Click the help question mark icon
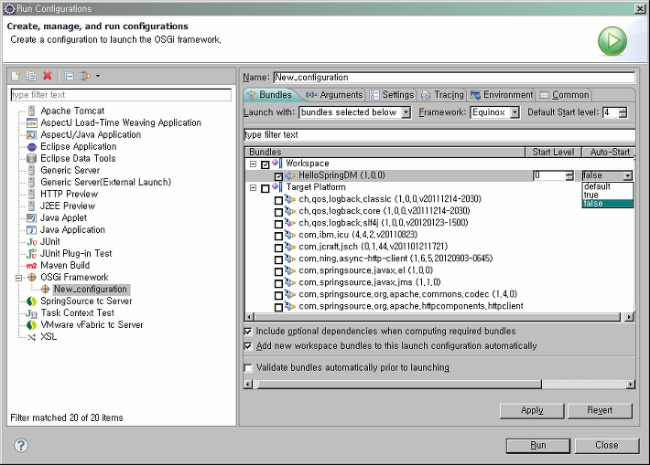The image size is (650, 465). [x=21, y=446]
